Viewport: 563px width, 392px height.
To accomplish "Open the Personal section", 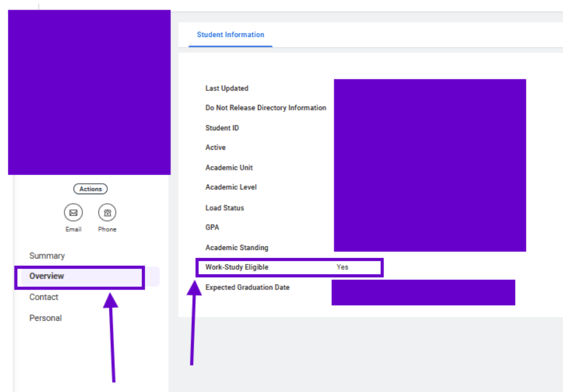I will [x=46, y=318].
